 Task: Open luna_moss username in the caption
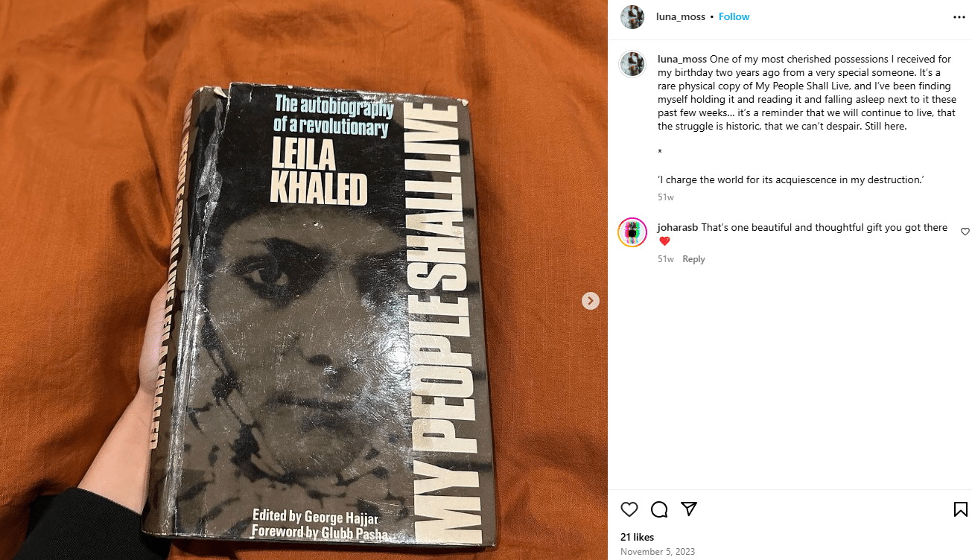[x=682, y=60]
